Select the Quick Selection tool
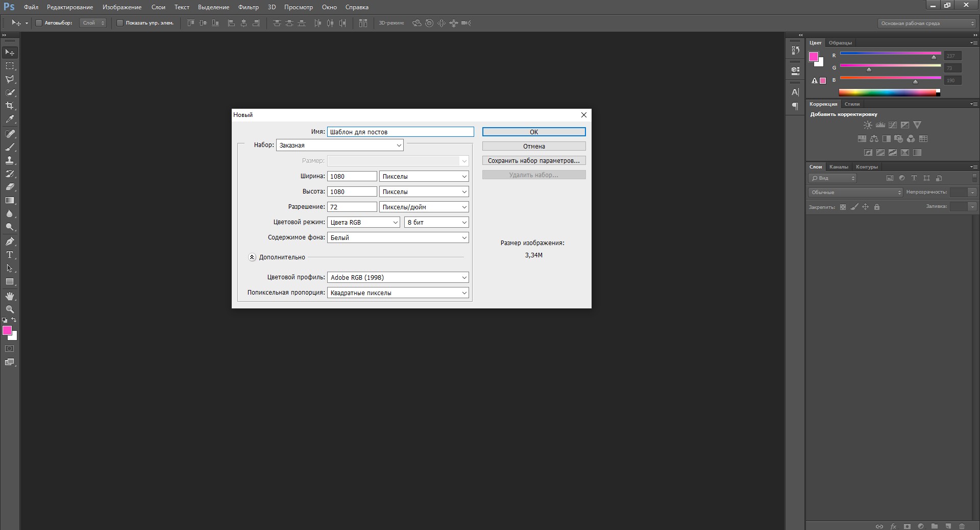Image resolution: width=980 pixels, height=530 pixels. pos(10,92)
